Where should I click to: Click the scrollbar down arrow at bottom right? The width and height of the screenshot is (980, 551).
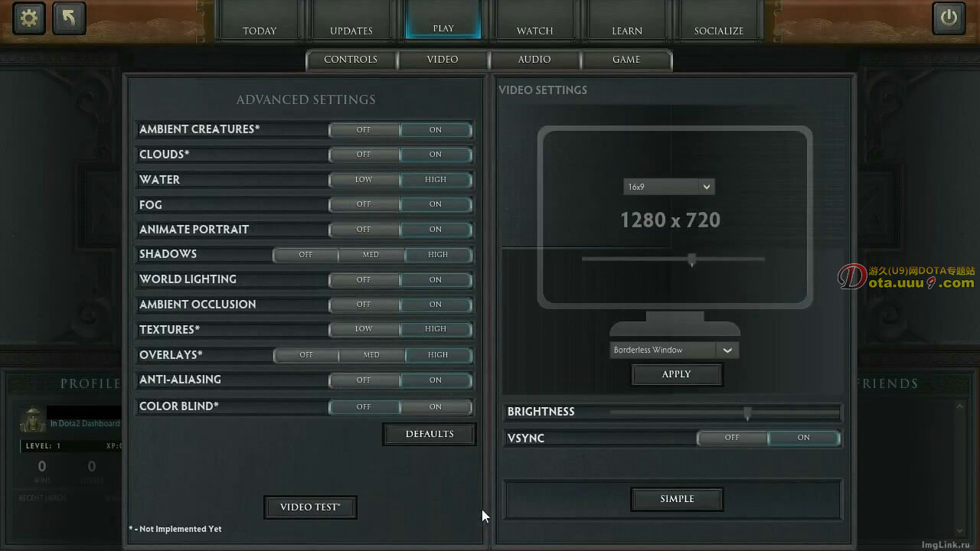960,530
